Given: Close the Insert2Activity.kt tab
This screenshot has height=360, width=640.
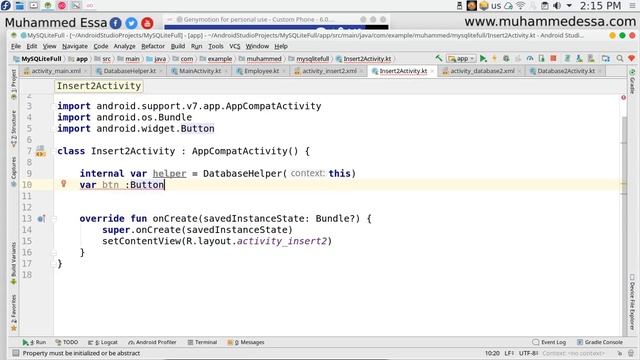Looking at the screenshot, I should (x=432, y=71).
